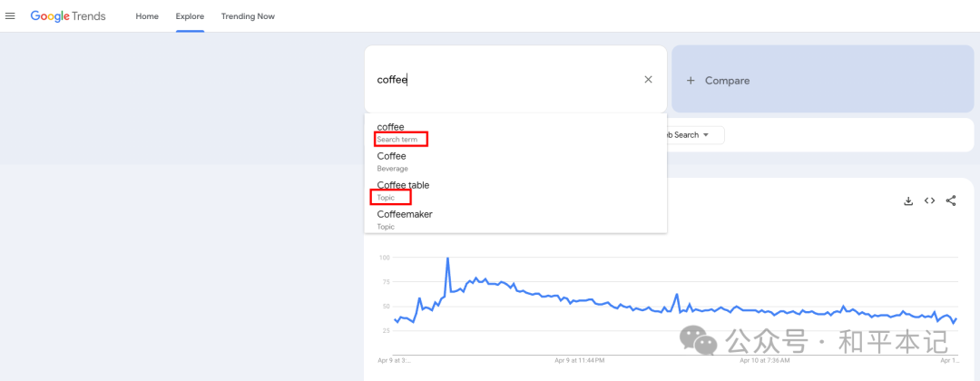Open the embed code icon
The height and width of the screenshot is (381, 980).
pos(929,201)
